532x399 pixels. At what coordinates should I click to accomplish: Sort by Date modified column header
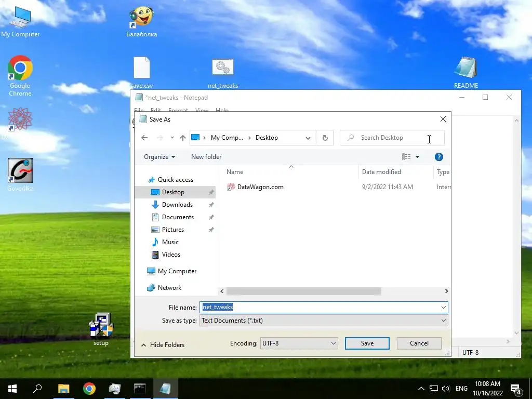(x=395, y=172)
